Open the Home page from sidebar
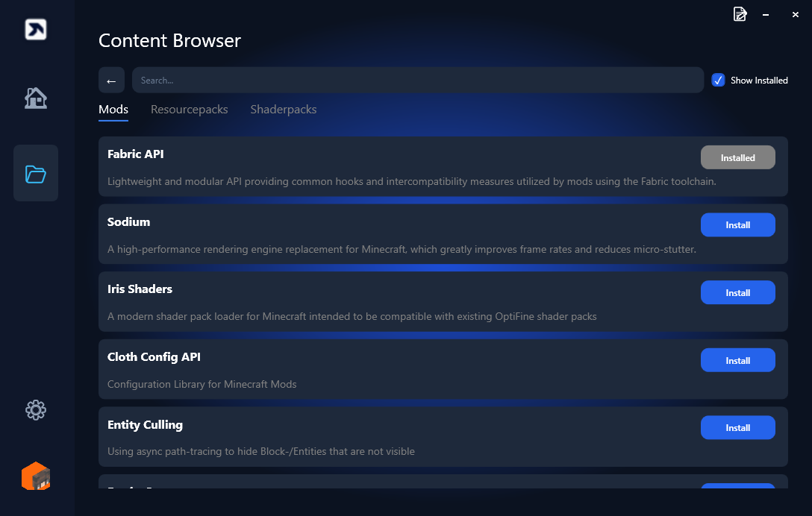The image size is (812, 516). [x=36, y=98]
